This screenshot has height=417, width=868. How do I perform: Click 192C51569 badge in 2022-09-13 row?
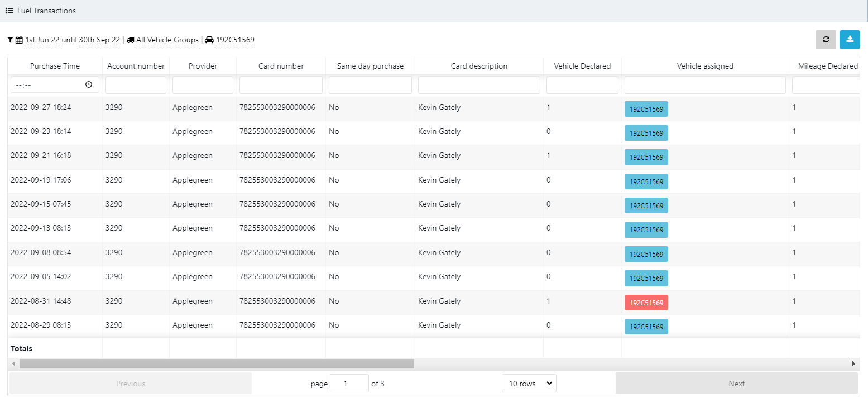tap(646, 229)
